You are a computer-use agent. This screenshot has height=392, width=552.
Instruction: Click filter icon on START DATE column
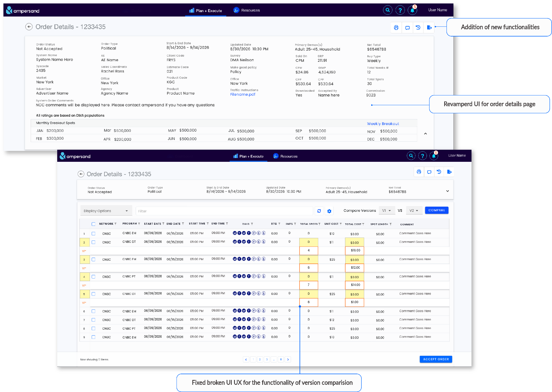click(163, 224)
